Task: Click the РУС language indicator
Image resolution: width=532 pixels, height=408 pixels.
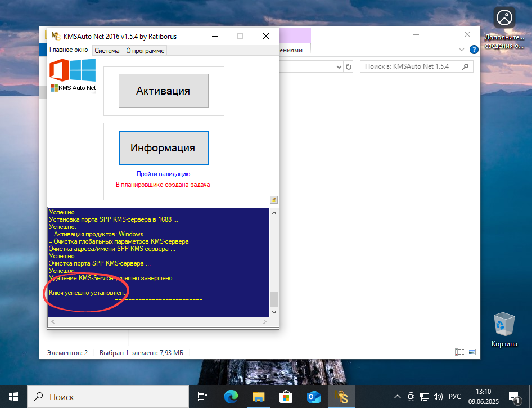Action: 455,396
